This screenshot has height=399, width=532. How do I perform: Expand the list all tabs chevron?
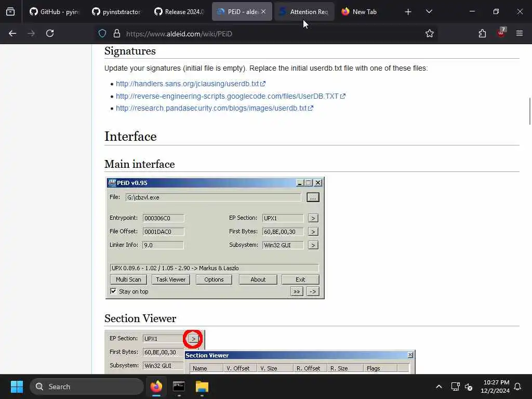pos(429,12)
